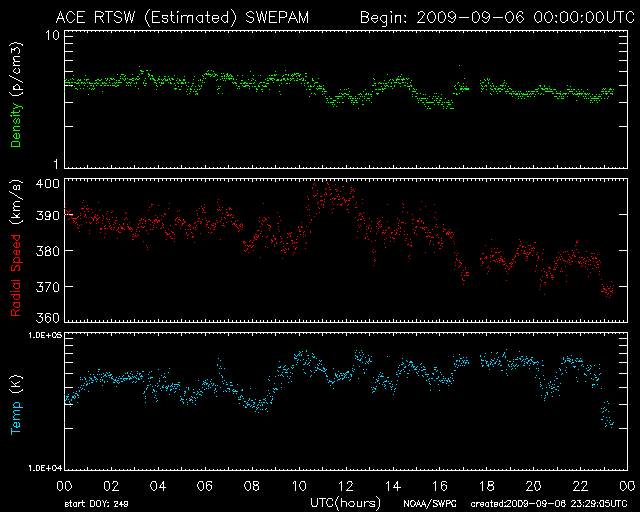Select the cyan 'Temp (K)' axis label
The height and width of the screenshot is (512, 640).
coord(16,405)
